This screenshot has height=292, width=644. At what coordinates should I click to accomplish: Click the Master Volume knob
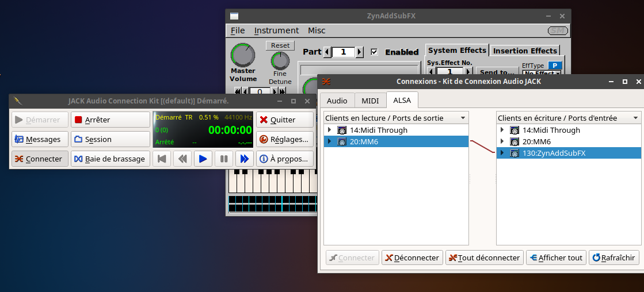coord(243,55)
